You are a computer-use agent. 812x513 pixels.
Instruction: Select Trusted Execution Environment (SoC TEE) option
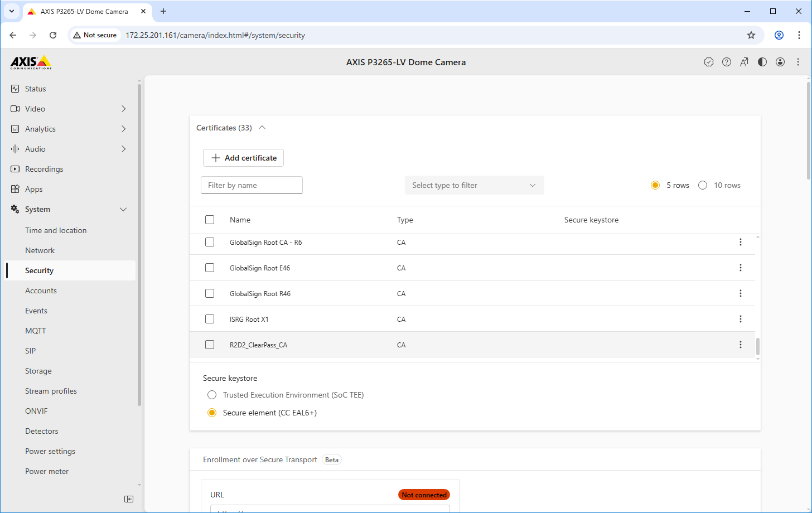point(212,395)
